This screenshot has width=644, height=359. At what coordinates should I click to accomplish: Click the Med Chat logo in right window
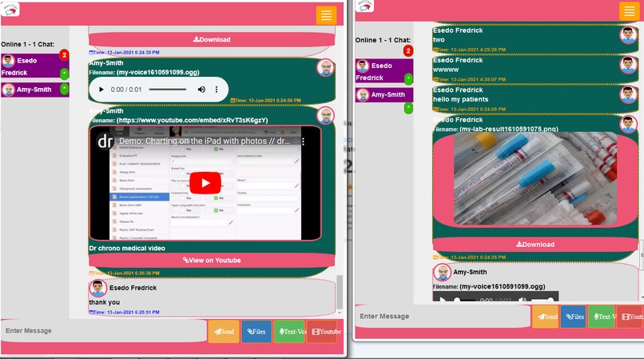[364, 6]
